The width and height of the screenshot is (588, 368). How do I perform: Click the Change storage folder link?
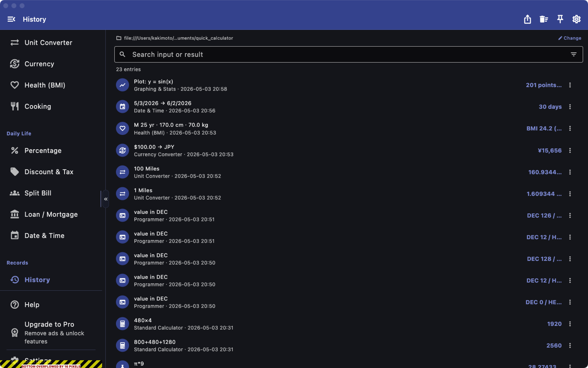click(570, 38)
